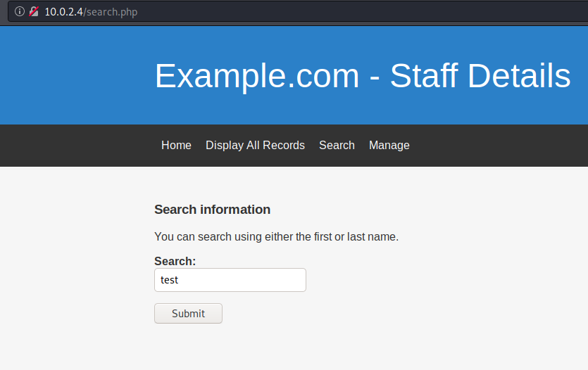Click empty address bar space right of URL
This screenshot has width=588, height=370.
tap(360, 12)
